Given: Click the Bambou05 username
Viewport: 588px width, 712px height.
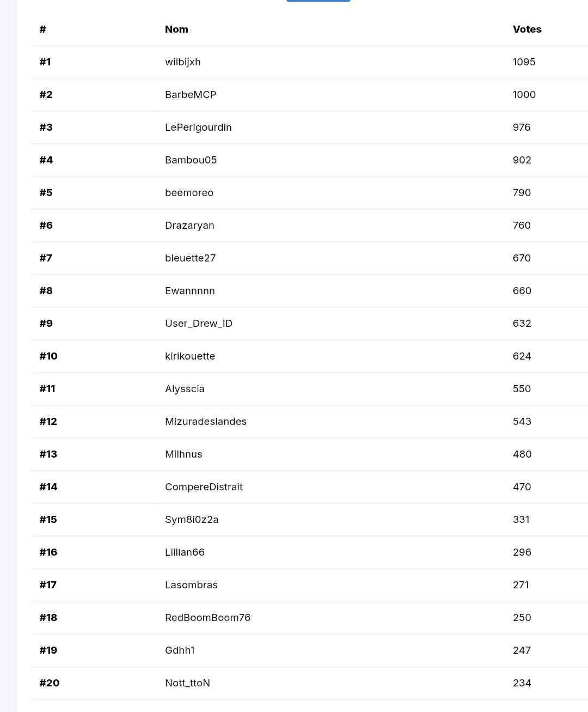Looking at the screenshot, I should [x=191, y=160].
